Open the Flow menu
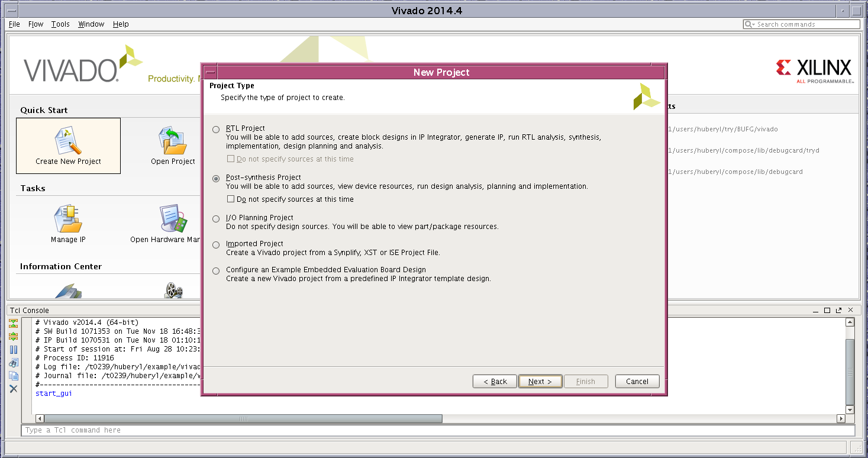Viewport: 868px width, 458px height. pyautogui.click(x=36, y=24)
